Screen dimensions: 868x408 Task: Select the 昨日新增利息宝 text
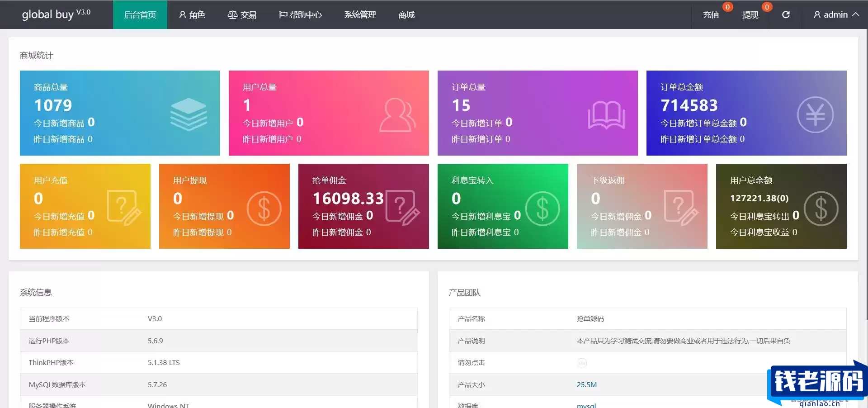coord(481,232)
